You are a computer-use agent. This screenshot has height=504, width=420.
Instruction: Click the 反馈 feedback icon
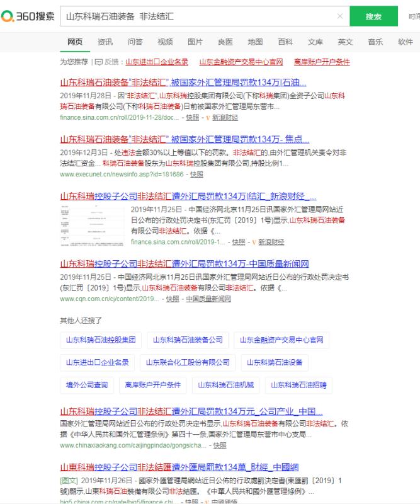point(98,62)
